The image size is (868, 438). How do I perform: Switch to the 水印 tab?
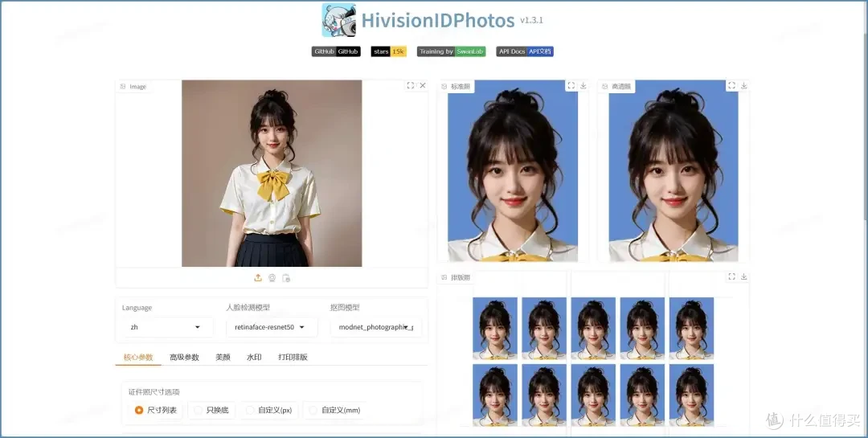(x=254, y=357)
